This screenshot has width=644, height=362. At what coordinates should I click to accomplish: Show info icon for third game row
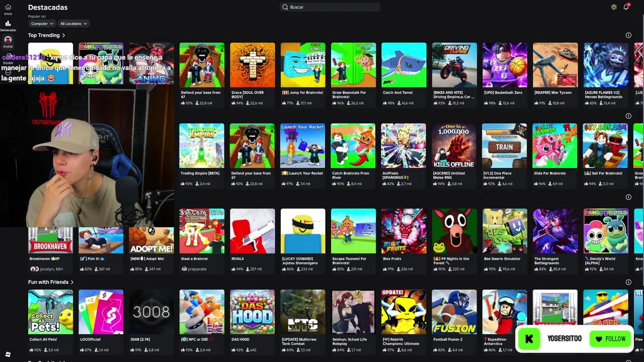tap(628, 197)
